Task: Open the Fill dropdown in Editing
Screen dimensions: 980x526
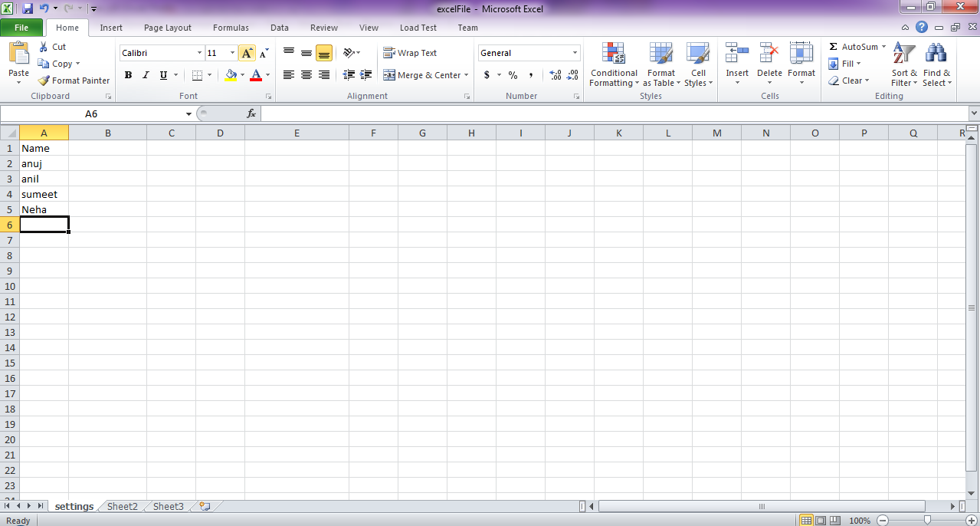Action: point(845,64)
